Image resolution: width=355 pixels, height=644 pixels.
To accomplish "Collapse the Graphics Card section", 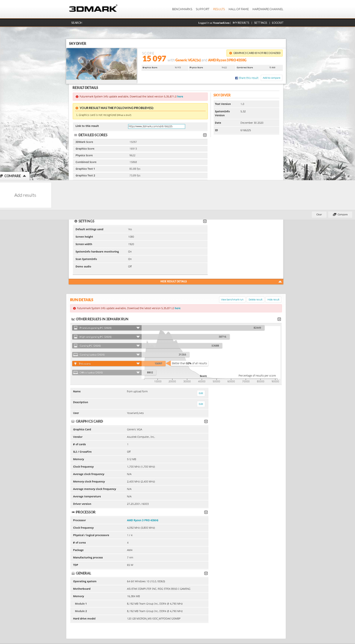I will click(206, 422).
